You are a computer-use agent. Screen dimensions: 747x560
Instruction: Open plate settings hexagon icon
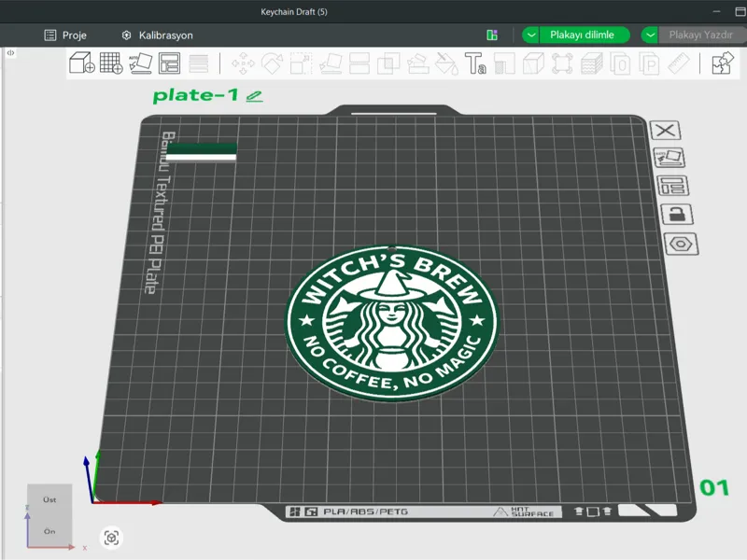click(682, 245)
